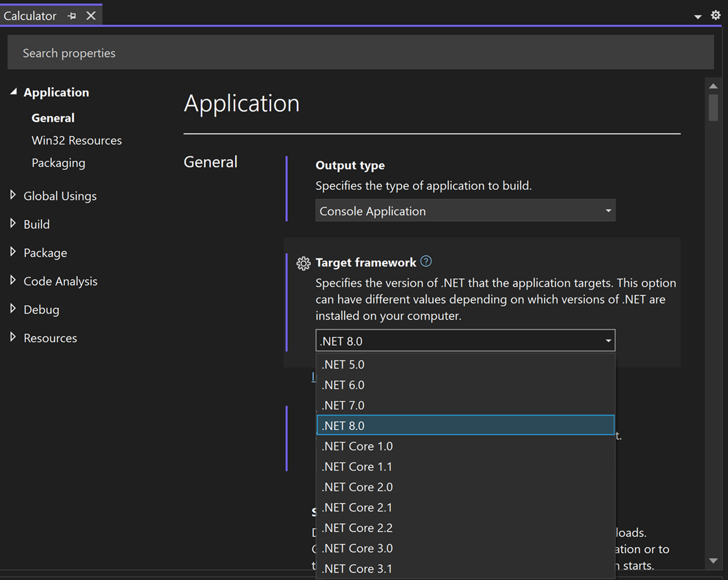Collapse the Application tree section
728x580 pixels.
coord(13,92)
